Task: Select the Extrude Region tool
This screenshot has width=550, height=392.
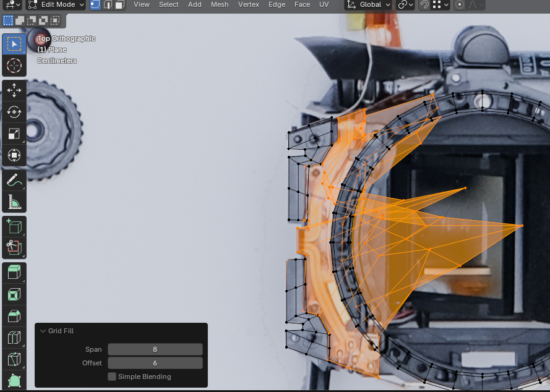Action: coord(14,273)
